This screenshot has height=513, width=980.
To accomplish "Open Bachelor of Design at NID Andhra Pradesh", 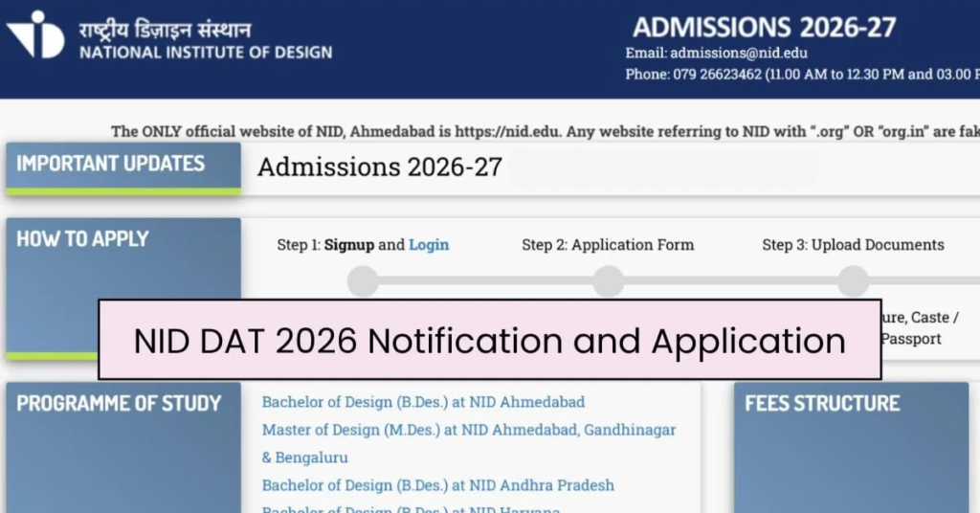I will (x=437, y=485).
